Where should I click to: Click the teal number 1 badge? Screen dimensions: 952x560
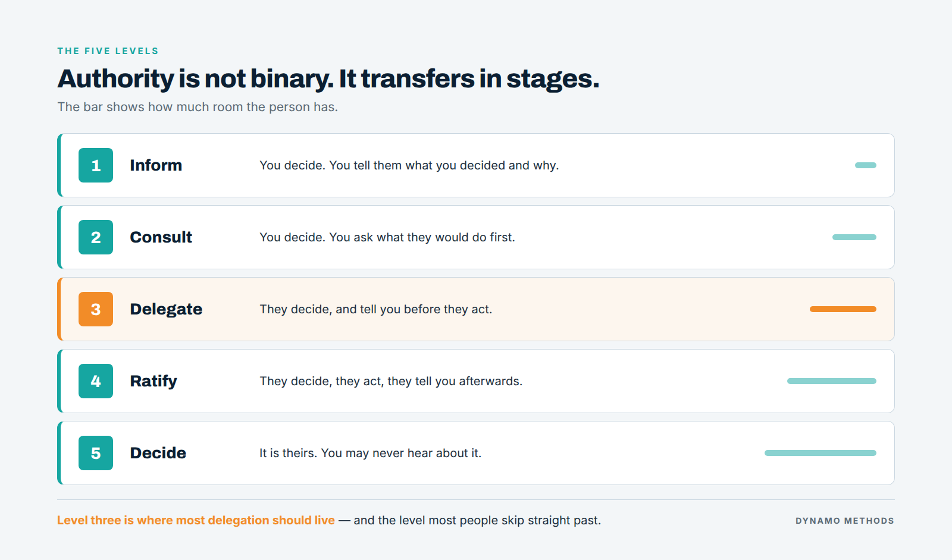[x=96, y=165]
